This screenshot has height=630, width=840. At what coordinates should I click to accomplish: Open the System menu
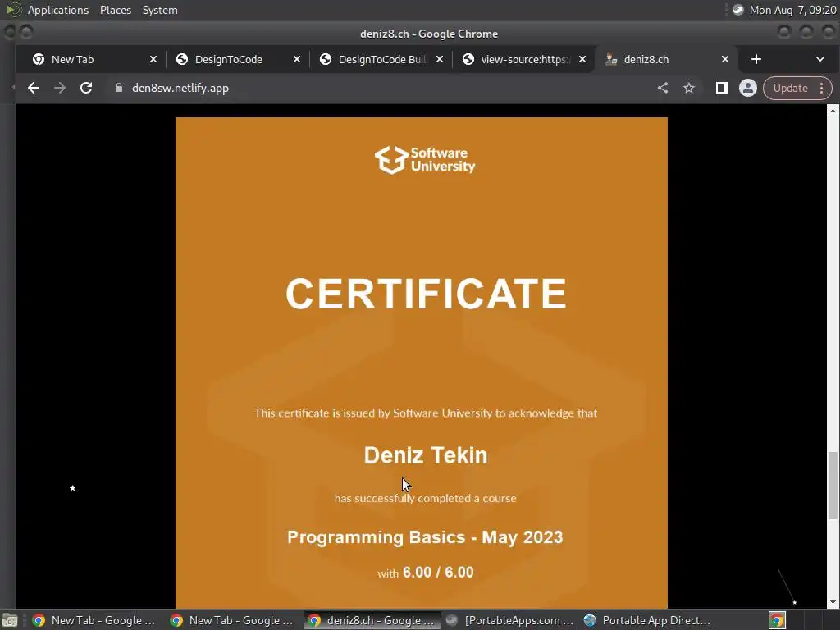(160, 10)
